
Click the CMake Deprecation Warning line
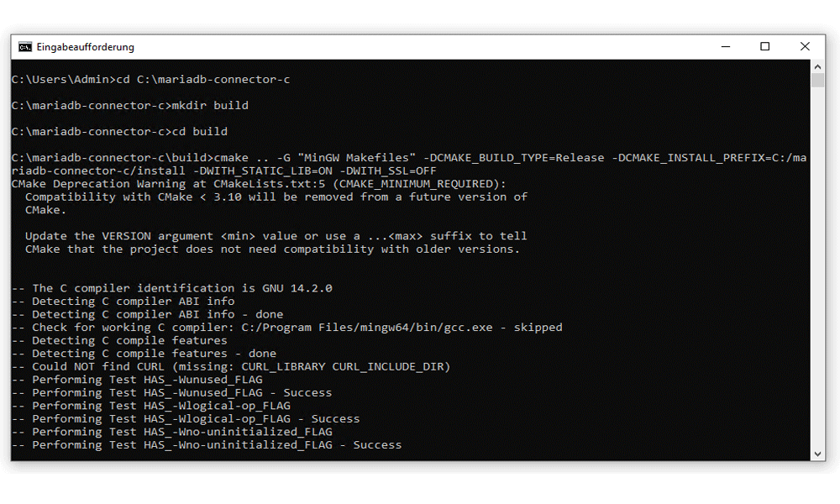pos(259,184)
